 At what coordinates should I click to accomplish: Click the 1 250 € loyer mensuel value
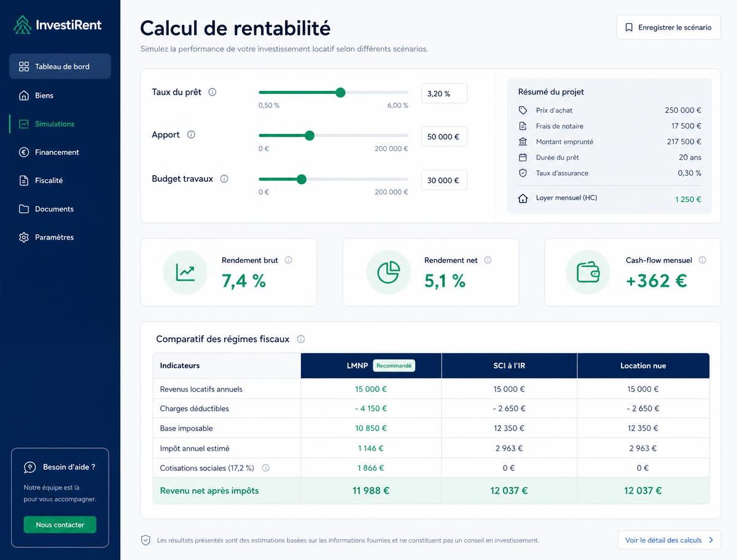[688, 199]
